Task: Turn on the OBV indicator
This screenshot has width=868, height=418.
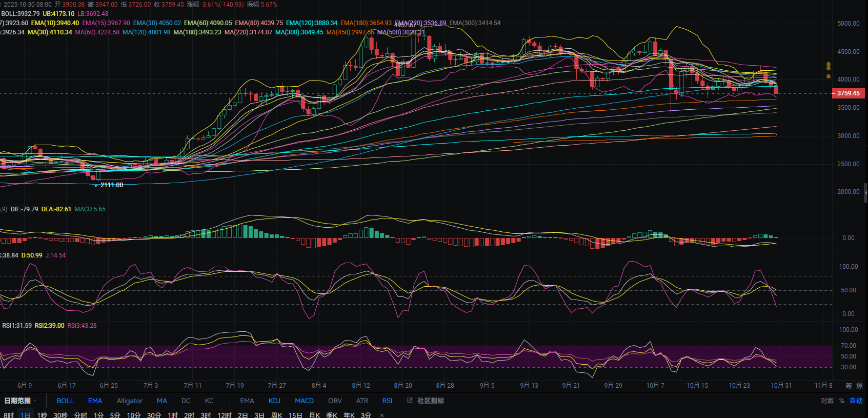Action: (x=335, y=401)
